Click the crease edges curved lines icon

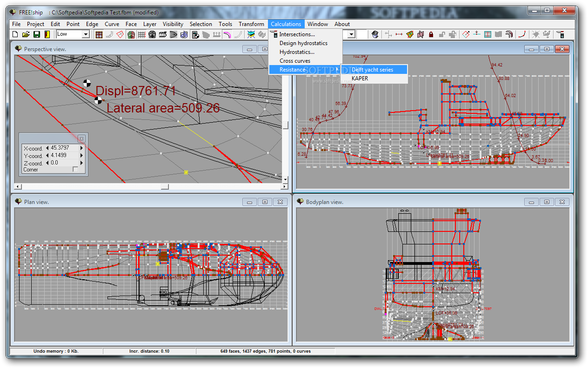click(509, 34)
